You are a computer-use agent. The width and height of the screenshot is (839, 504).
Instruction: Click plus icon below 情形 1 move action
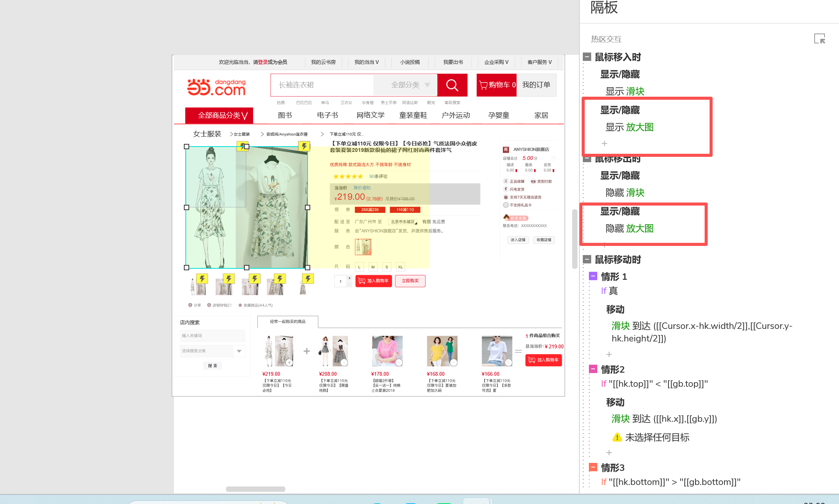pyautogui.click(x=609, y=354)
